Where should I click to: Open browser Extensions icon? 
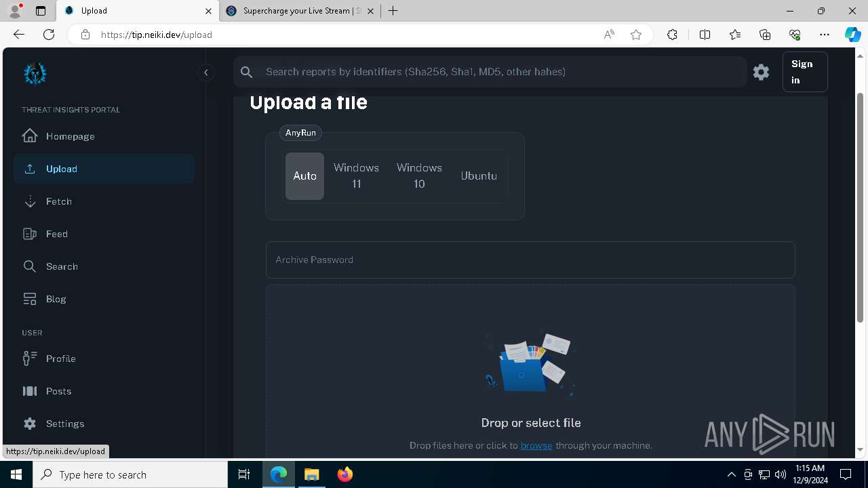[672, 35]
